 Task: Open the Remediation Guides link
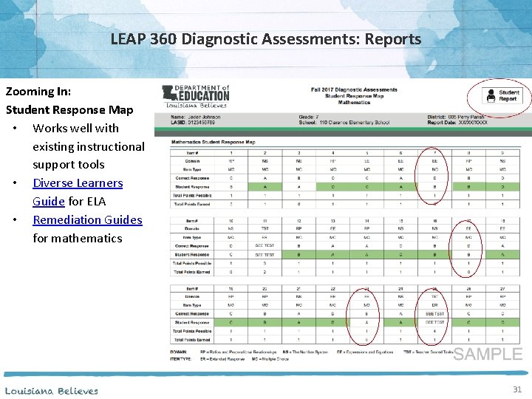click(87, 220)
